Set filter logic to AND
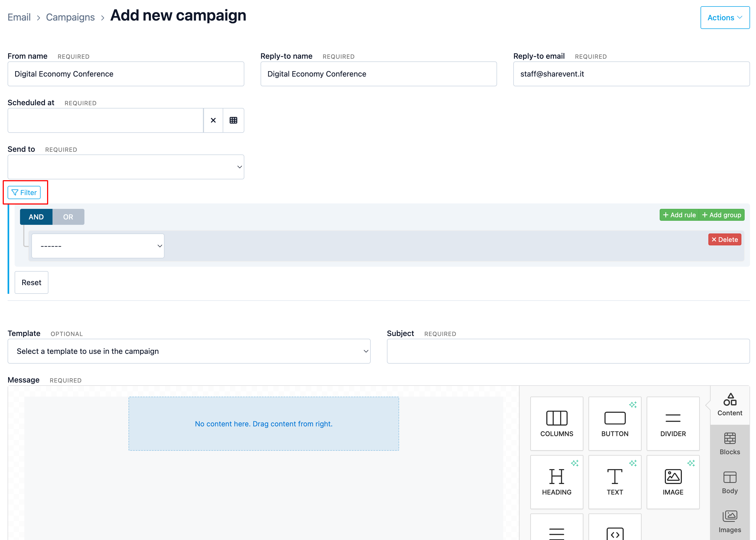Screen dimensions: 756x540 (x=36, y=217)
